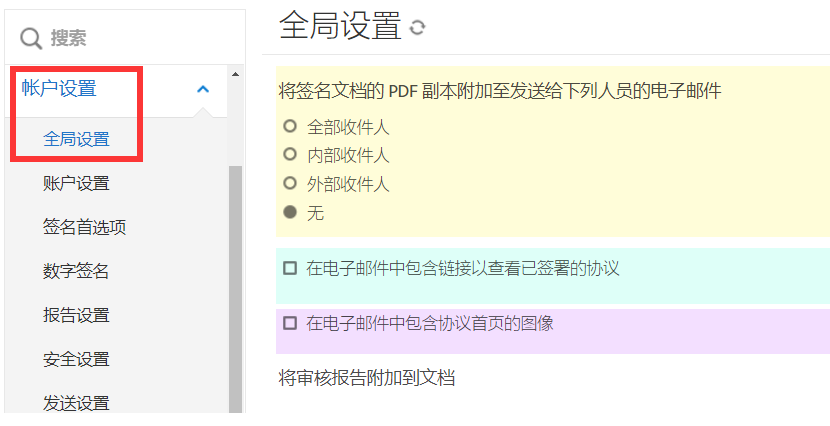Click the sidebar scroll-up arrow
This screenshot has width=830, height=426.
(x=236, y=74)
